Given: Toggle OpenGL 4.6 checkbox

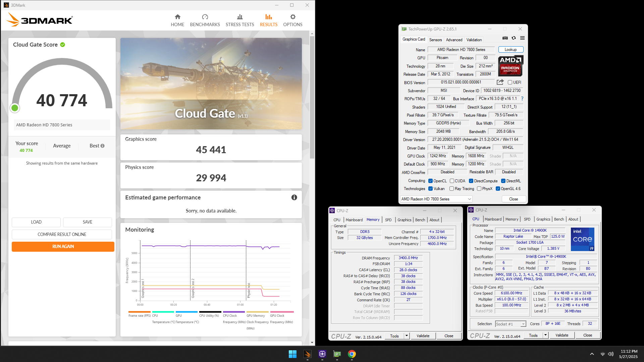Looking at the screenshot, I should [498, 189].
